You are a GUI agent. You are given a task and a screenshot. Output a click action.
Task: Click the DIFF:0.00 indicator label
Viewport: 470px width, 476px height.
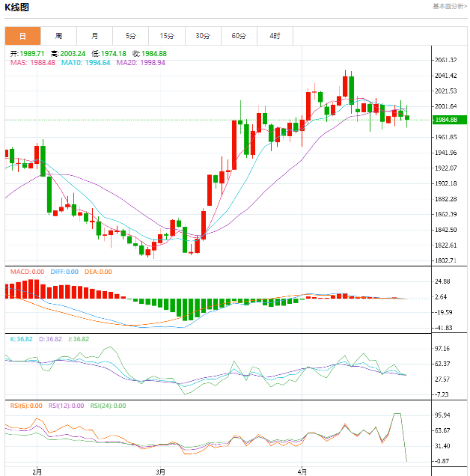[64, 272]
